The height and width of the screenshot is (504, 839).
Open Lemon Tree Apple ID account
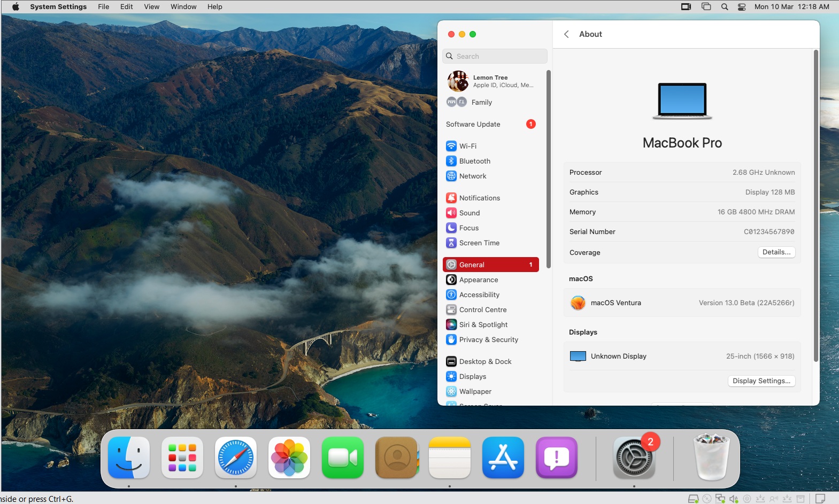click(x=490, y=81)
